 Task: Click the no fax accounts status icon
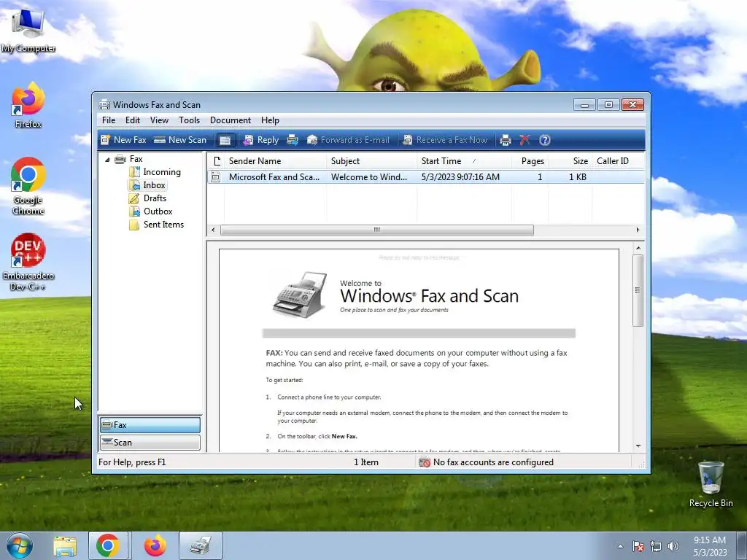(x=424, y=462)
